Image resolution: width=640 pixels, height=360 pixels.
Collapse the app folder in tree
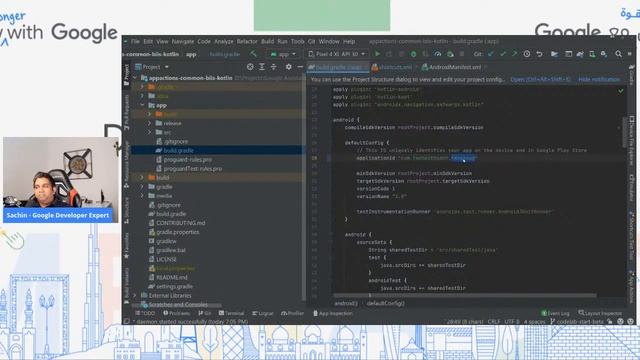click(142, 105)
